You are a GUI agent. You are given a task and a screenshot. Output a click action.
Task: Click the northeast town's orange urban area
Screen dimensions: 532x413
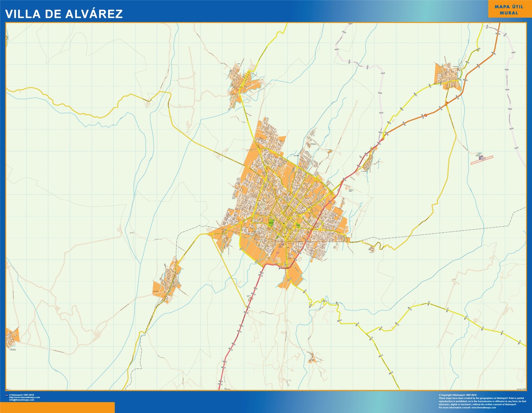[447, 75]
